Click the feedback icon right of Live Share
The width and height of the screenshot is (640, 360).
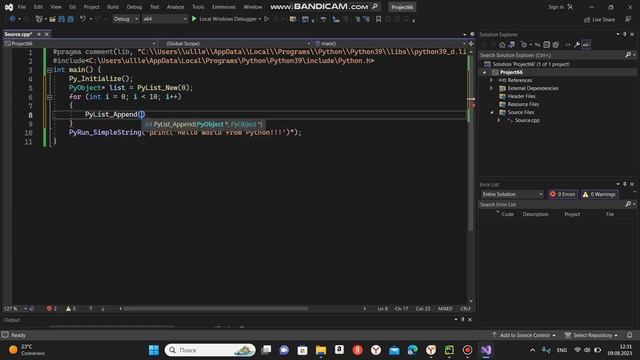pos(628,19)
